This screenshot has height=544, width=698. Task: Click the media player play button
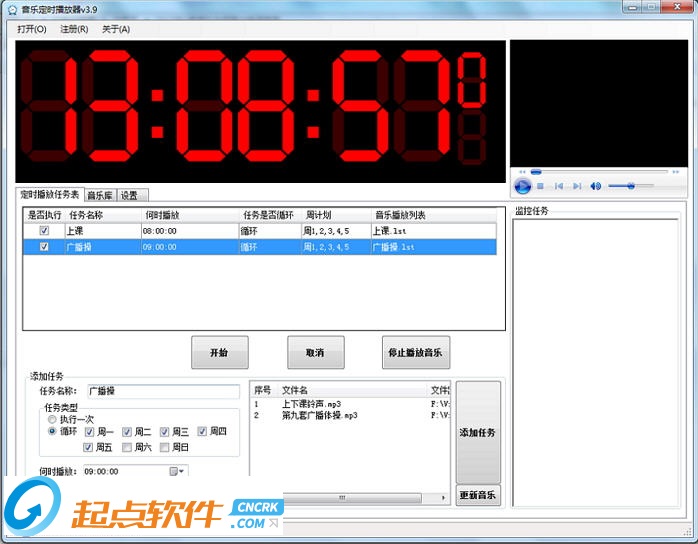pyautogui.click(x=522, y=186)
